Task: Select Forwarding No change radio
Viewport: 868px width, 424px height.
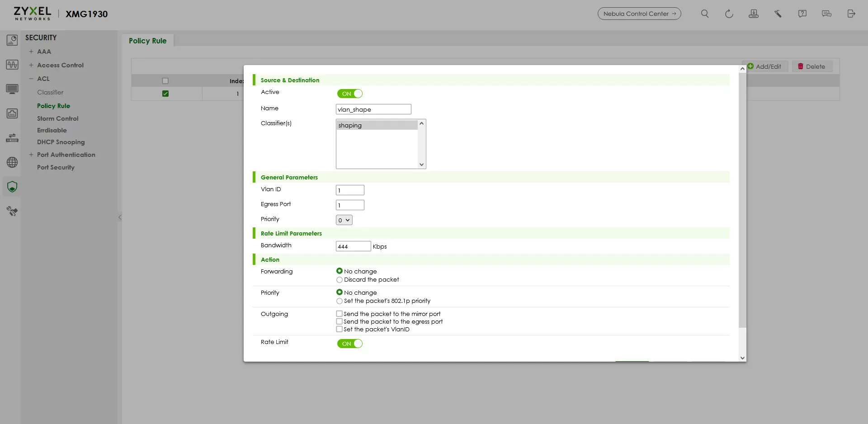Action: (x=339, y=271)
